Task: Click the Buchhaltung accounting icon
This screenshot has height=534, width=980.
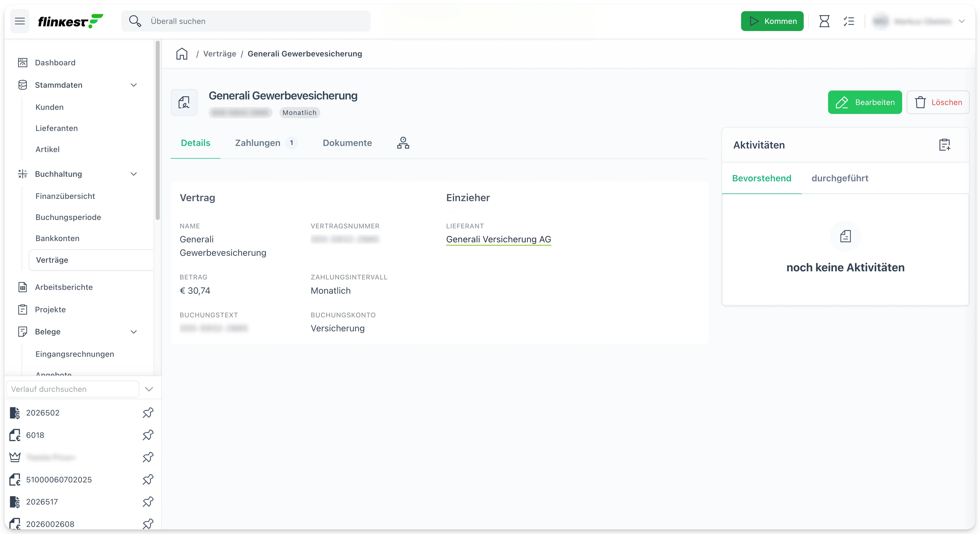Action: point(23,174)
